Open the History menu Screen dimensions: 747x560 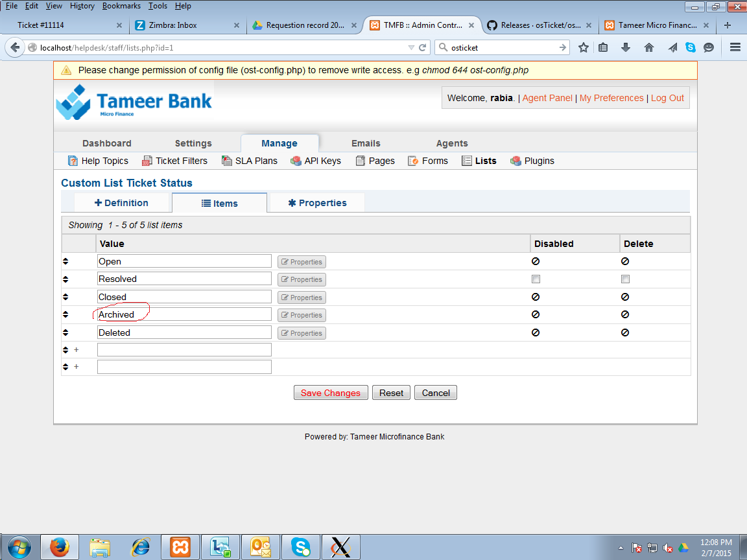point(82,6)
